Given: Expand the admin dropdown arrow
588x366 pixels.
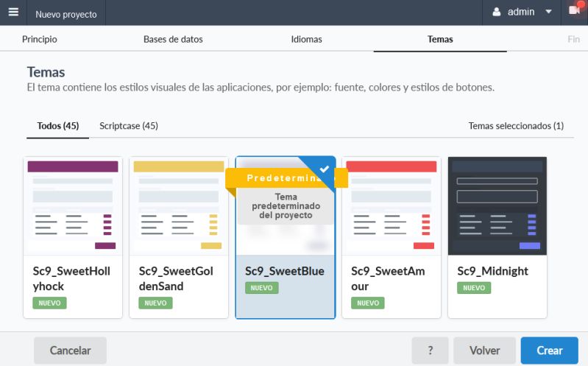Looking at the screenshot, I should click(x=548, y=12).
